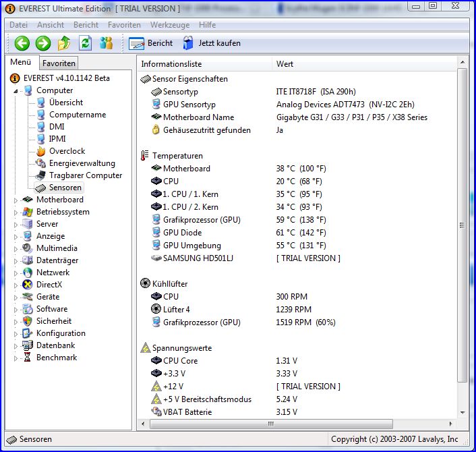Click the Benchmark hourglass icon
This screenshot has width=476, height=452.
point(28,358)
